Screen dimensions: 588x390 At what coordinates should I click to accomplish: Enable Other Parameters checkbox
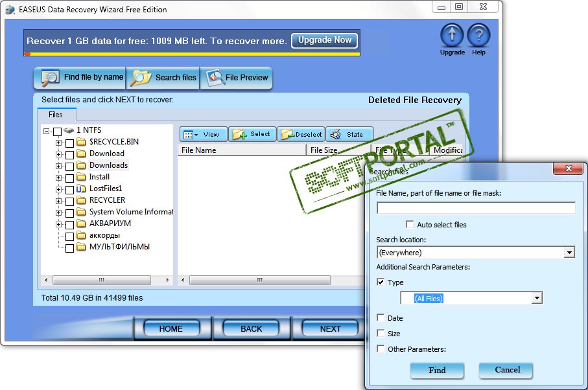coord(381,349)
